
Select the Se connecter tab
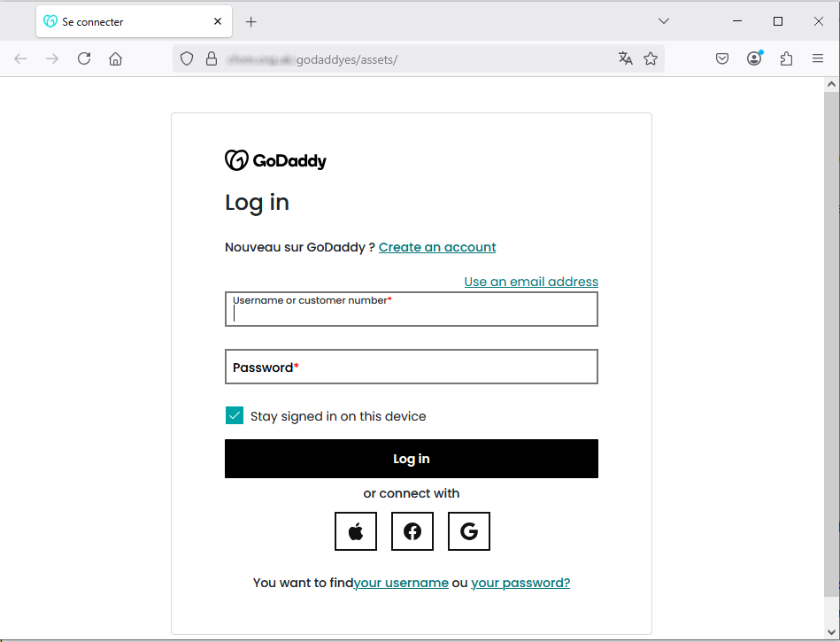[x=134, y=21]
